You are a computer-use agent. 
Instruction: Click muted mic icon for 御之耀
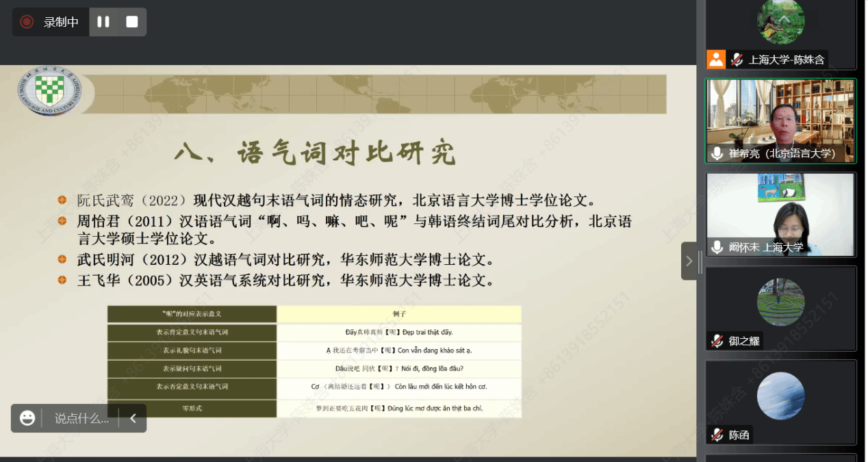pyautogui.click(x=717, y=341)
